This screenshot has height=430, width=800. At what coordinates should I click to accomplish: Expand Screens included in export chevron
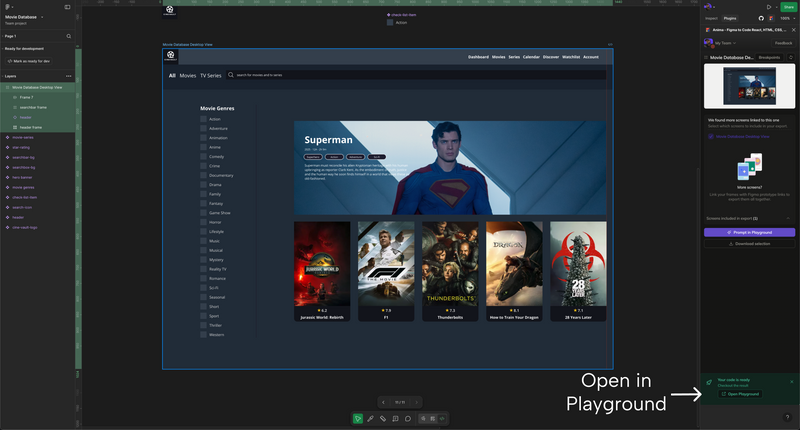point(788,218)
